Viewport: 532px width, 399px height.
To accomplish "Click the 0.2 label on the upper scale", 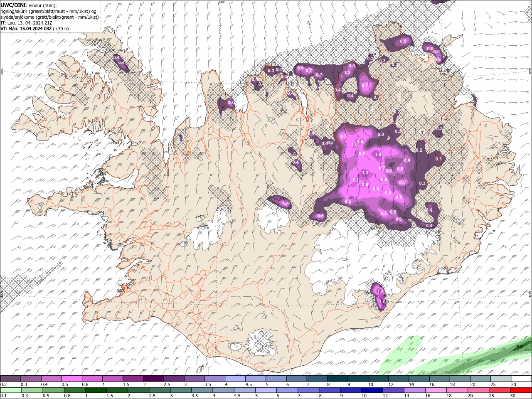I will (3, 384).
